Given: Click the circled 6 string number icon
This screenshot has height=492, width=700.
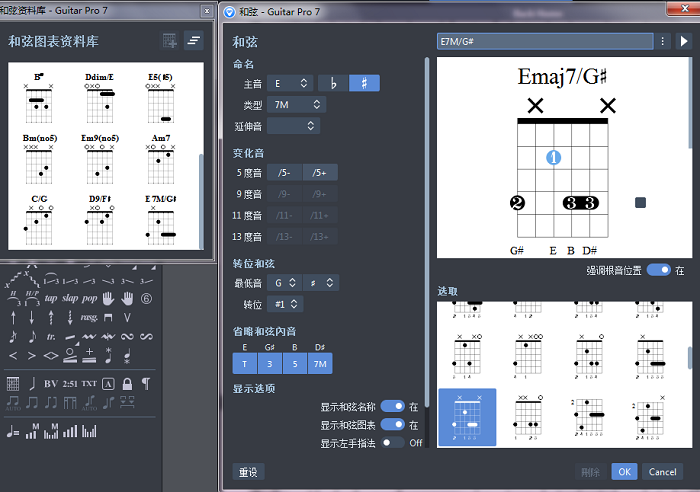Looking at the screenshot, I should pos(146,298).
